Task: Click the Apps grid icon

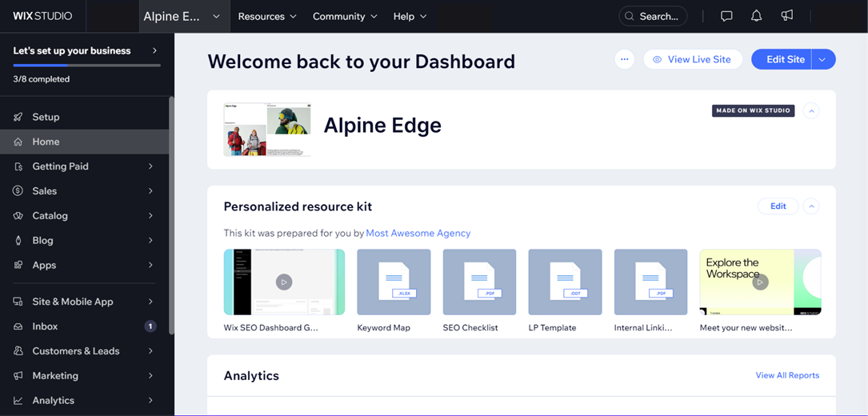Action: pos(18,265)
